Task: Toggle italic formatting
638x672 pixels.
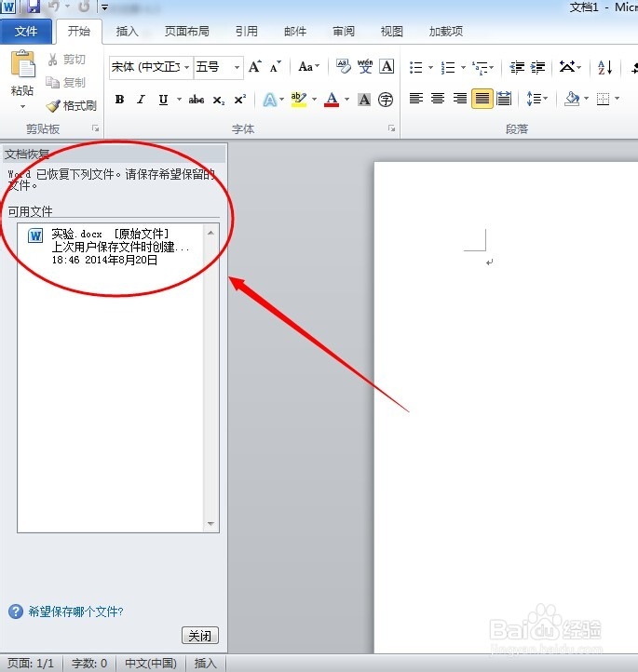Action: click(141, 100)
